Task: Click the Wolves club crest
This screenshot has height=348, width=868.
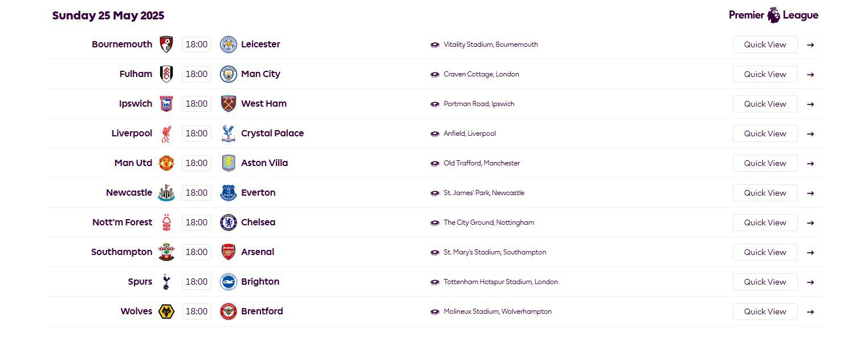Action: pyautogui.click(x=166, y=311)
